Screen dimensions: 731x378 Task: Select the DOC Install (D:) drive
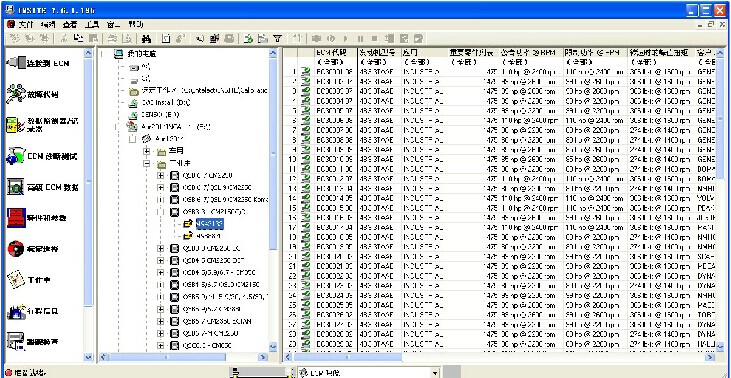click(x=159, y=102)
